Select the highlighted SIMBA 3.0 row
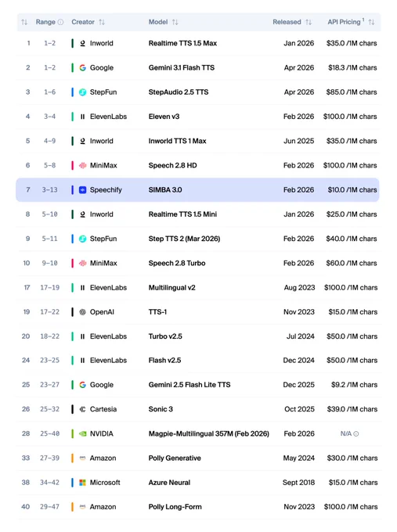Screen dimensions: 397x532 pyautogui.click(x=197, y=189)
